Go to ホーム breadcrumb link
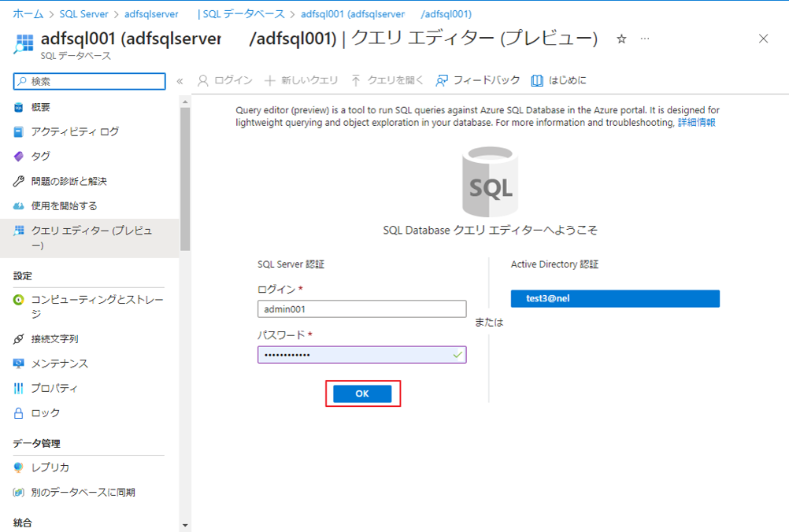This screenshot has width=789, height=532. 28,14
